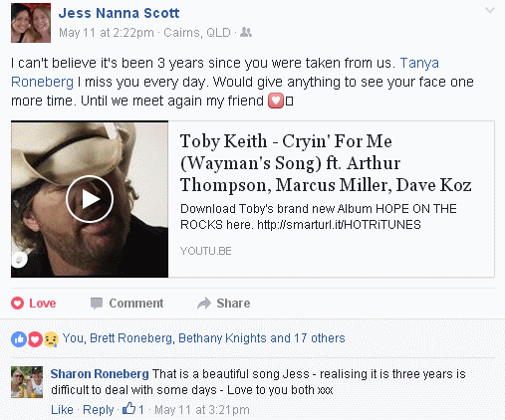Click the Comment speech bubble icon

tap(97, 304)
